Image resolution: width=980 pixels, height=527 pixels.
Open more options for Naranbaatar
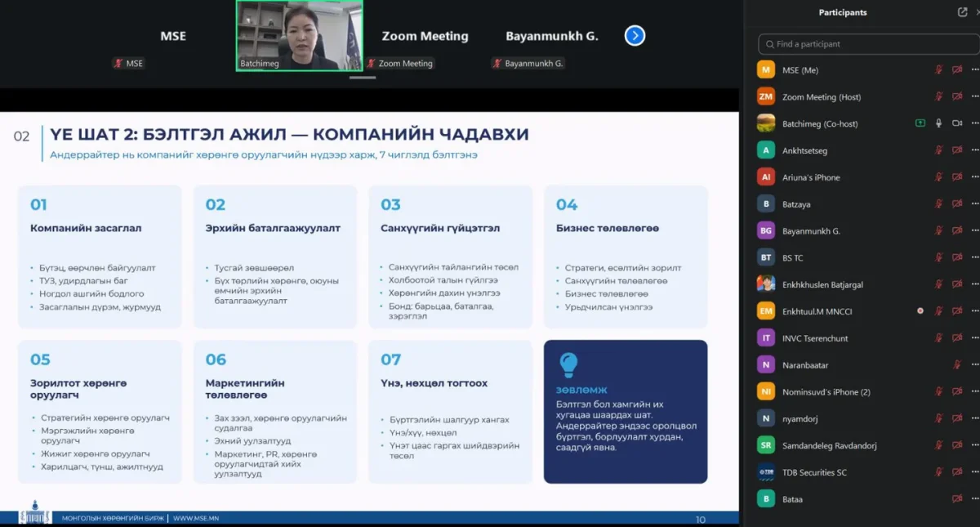(x=974, y=365)
